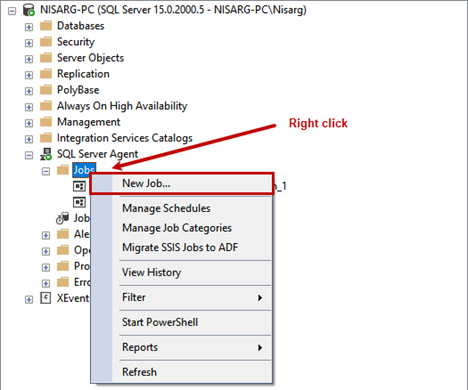468x390 pixels.
Task: Collapse the NISARG-PC server node
Action: point(12,11)
